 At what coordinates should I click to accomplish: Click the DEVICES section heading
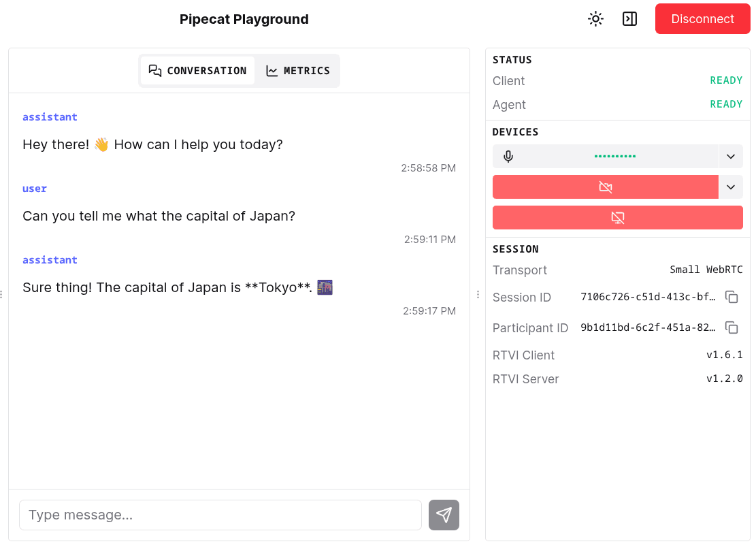[515, 132]
